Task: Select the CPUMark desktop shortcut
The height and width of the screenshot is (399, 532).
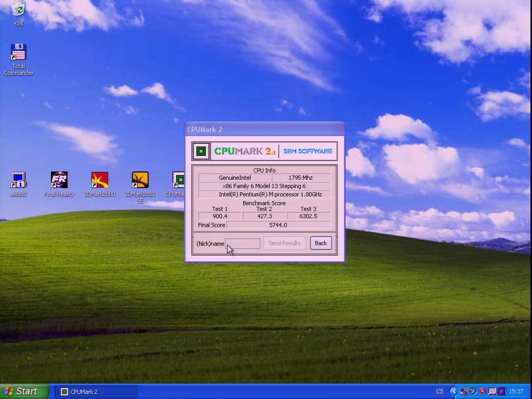Action: click(x=175, y=184)
